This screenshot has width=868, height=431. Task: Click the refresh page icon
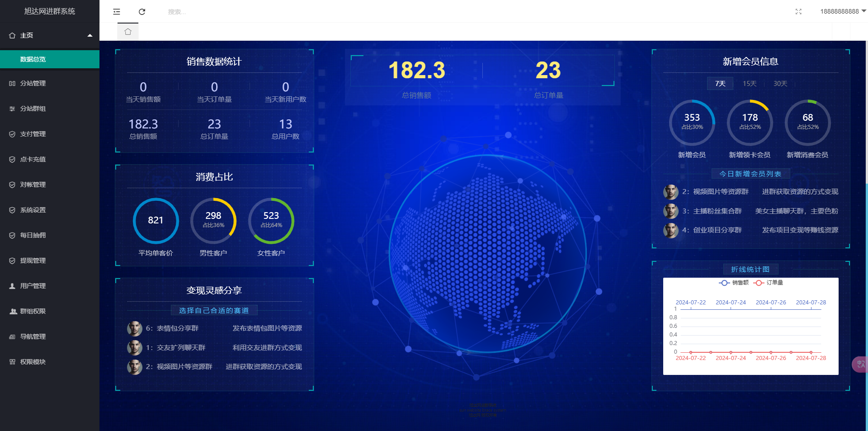point(142,12)
